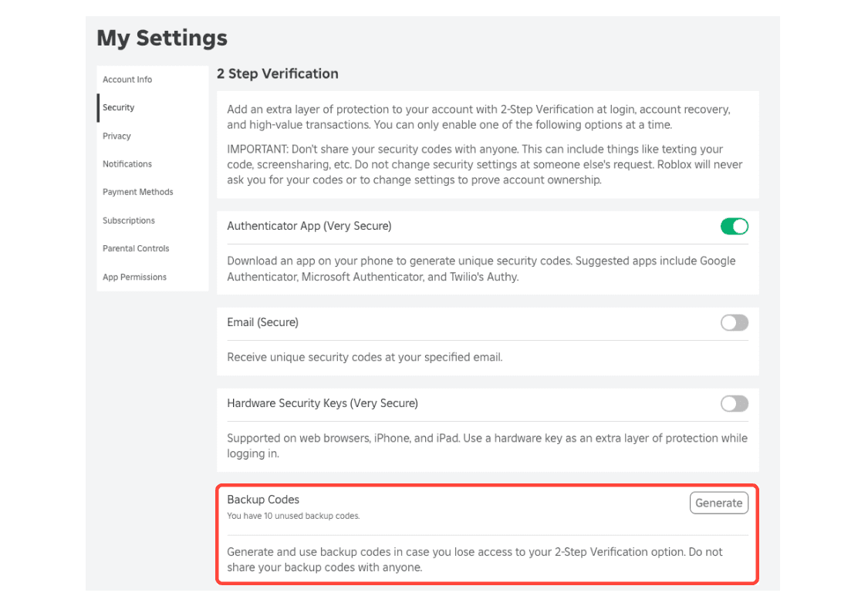
Task: Open the Subscriptions settings tab
Action: pos(129,221)
